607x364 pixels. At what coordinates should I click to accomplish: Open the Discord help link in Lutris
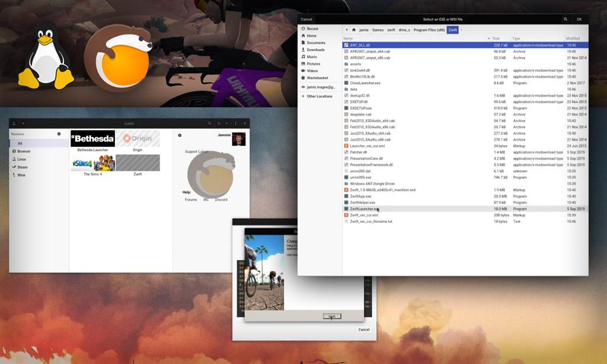click(x=221, y=200)
